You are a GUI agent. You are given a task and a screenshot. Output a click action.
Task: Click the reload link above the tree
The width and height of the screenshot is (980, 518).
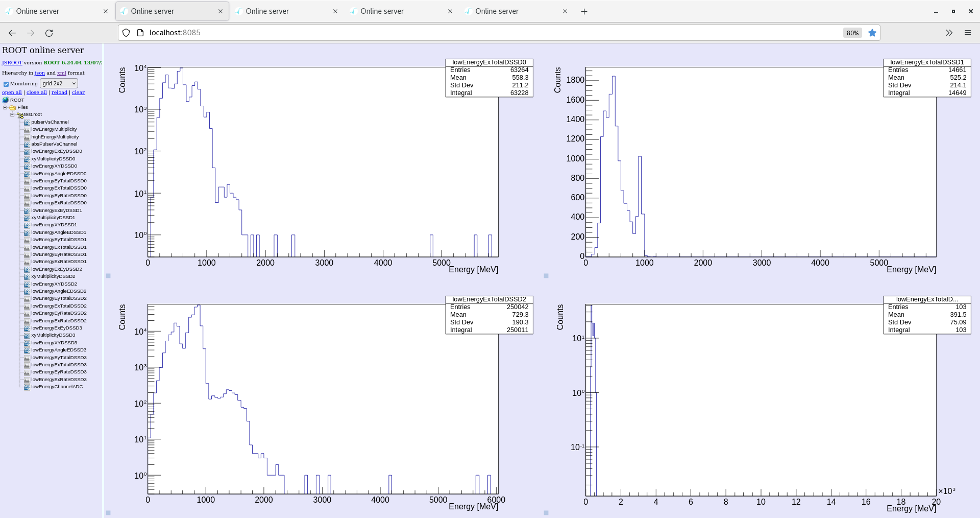59,92
